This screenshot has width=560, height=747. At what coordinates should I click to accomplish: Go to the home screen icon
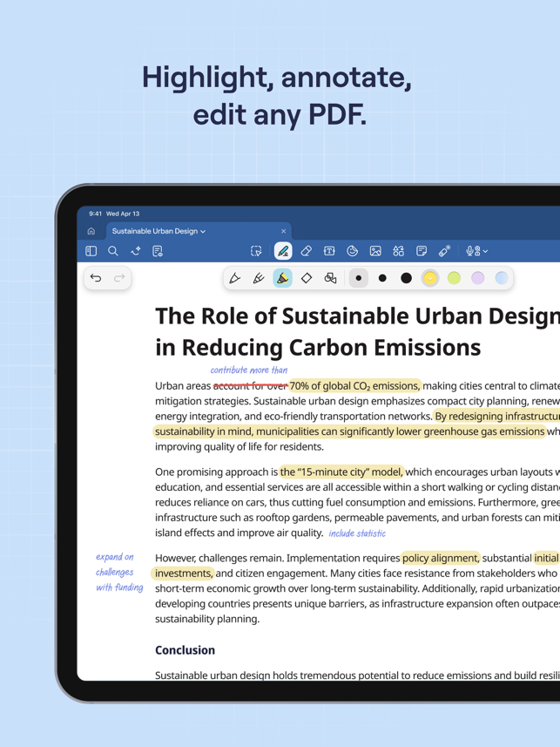pyautogui.click(x=91, y=231)
